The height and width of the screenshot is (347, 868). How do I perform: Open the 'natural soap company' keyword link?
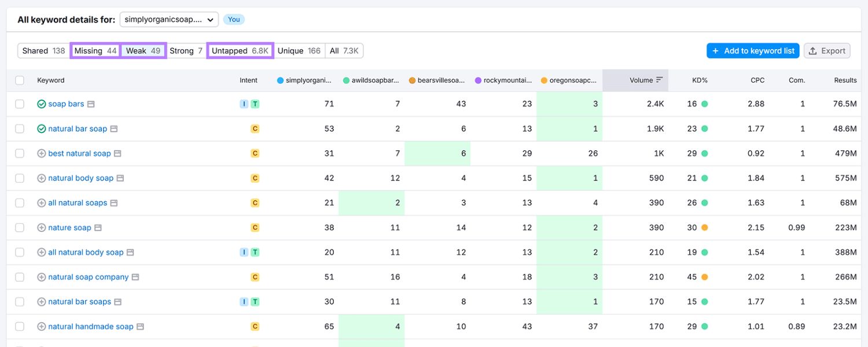88,276
